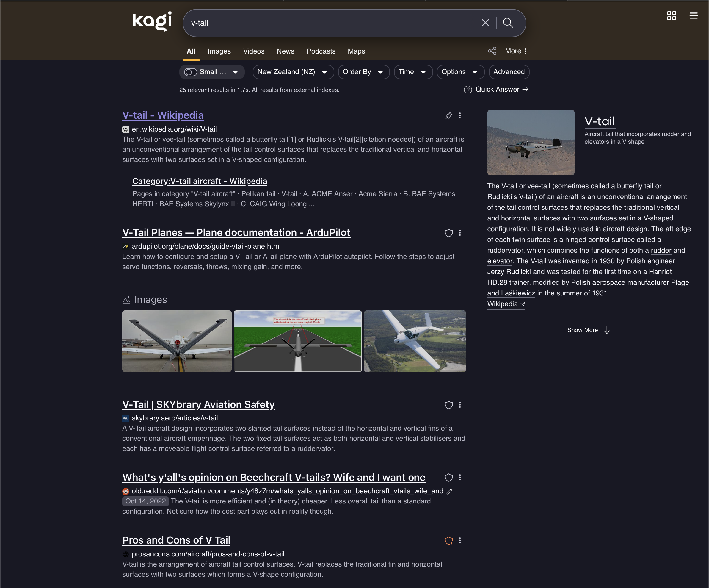Expand the Order By dropdown
This screenshot has width=709, height=588.
pos(364,72)
